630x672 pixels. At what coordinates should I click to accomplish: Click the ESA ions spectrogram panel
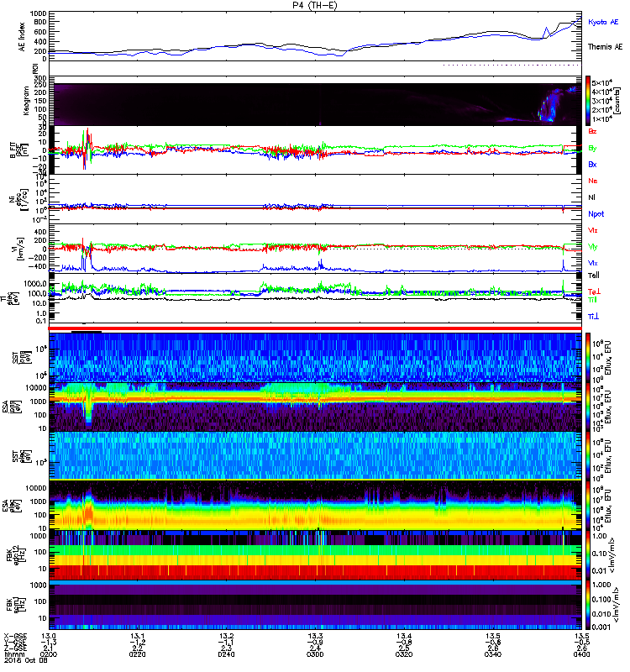[x=315, y=407]
